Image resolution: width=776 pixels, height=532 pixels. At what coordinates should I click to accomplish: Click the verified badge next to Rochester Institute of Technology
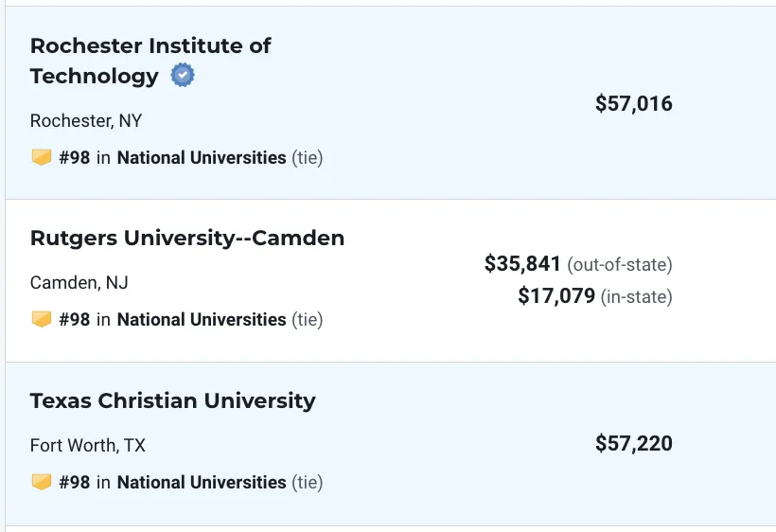point(183,75)
